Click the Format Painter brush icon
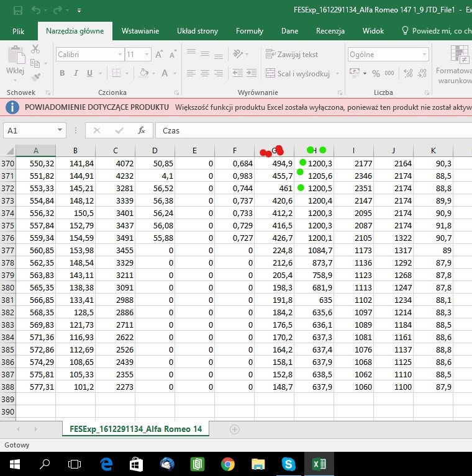 click(x=35, y=77)
